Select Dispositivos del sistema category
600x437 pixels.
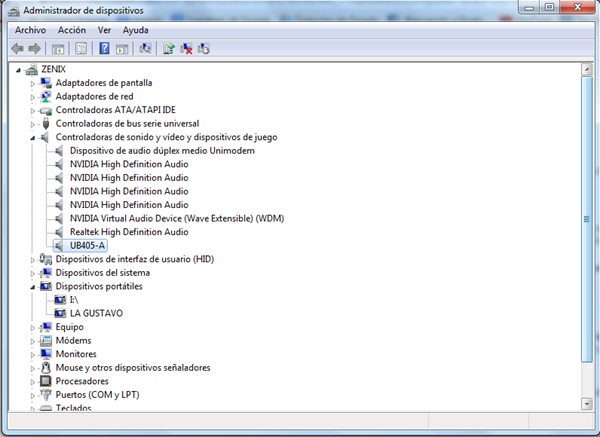(103, 272)
